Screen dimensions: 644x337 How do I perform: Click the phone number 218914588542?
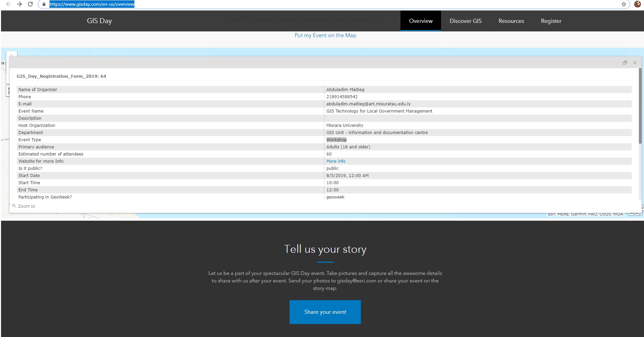(342, 97)
